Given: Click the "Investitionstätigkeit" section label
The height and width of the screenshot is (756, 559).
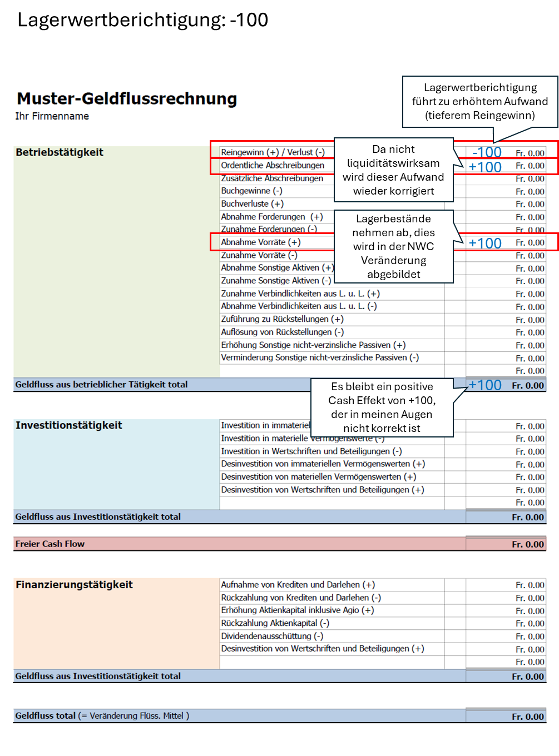Looking at the screenshot, I should tap(69, 425).
